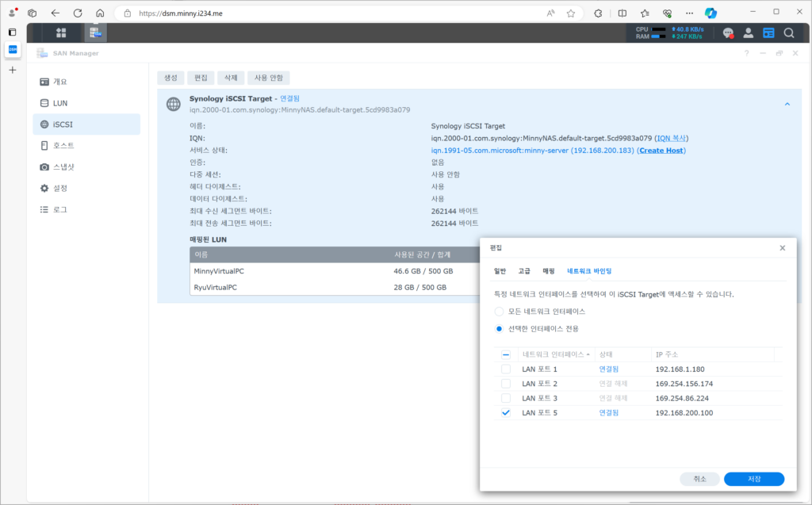
Task: Click the SAN Manager taskbar icon
Action: [x=95, y=33]
